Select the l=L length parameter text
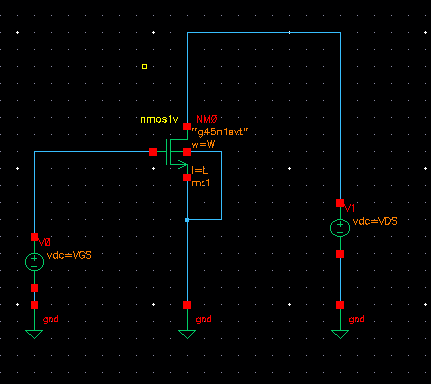The image size is (431, 384). 200,170
